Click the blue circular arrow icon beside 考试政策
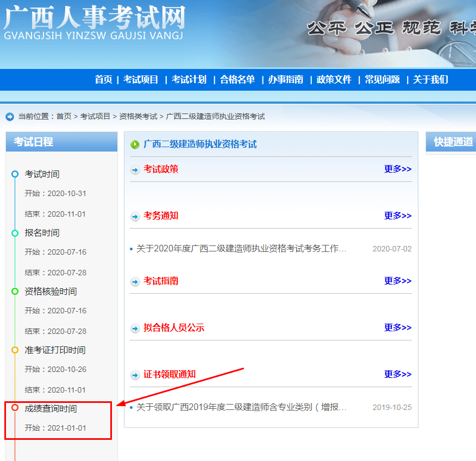The width and height of the screenshot is (476, 461). (x=134, y=169)
